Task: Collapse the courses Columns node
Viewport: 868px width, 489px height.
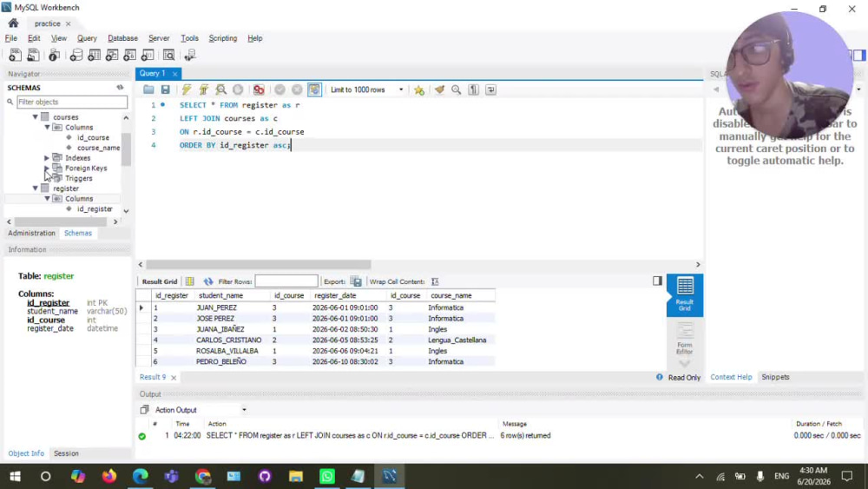Action: click(x=47, y=128)
